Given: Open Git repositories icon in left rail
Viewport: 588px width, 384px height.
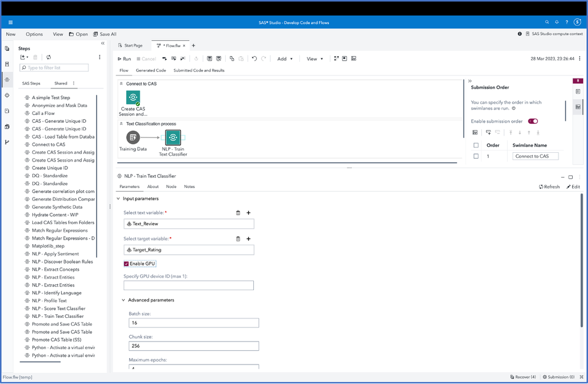Looking at the screenshot, I should 7,142.
